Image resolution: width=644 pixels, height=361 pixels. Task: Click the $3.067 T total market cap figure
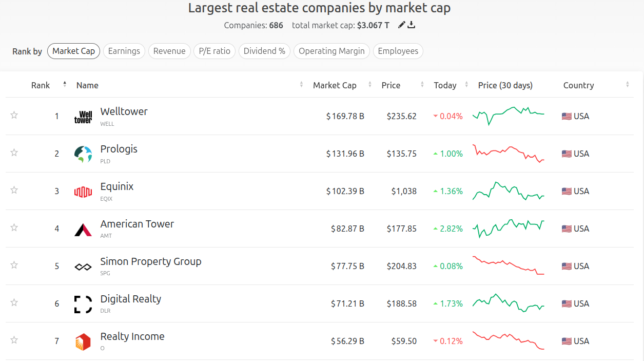(x=373, y=25)
